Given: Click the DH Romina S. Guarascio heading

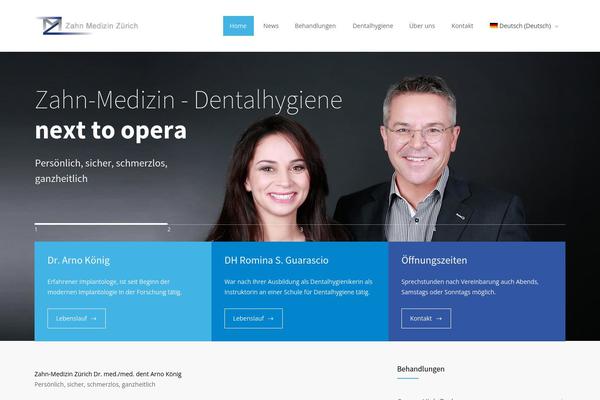Looking at the screenshot, I should point(276,260).
